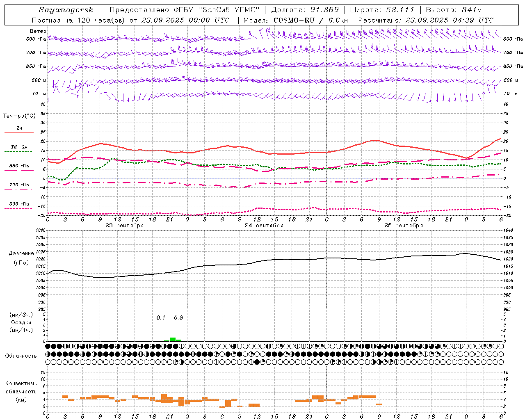Image resolution: width=525 pixels, height=420 pixels.
Task: Click the 'Облачность' cloud cover row label
Action: pyautogui.click(x=21, y=356)
